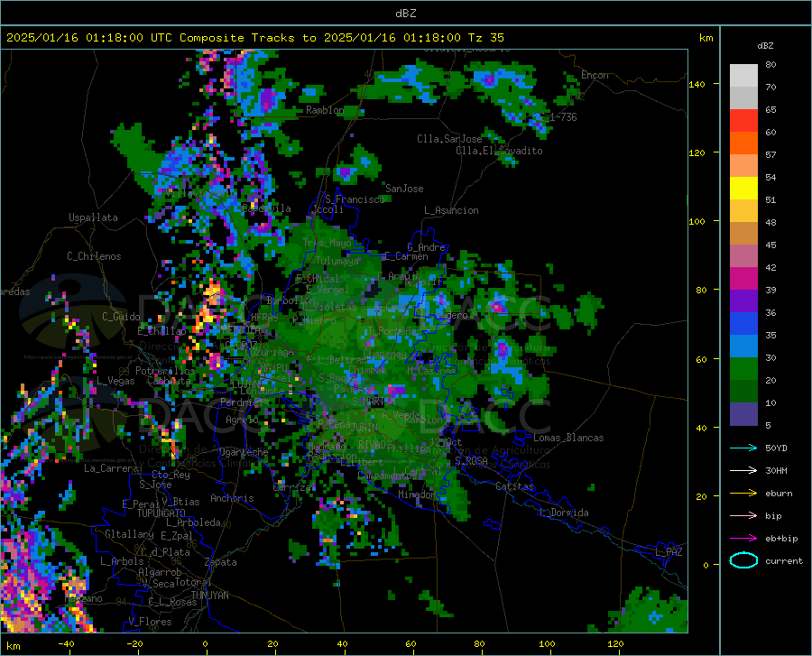The image size is (812, 656).
Task: Click the 'km' label at top right
Action: [x=706, y=38]
